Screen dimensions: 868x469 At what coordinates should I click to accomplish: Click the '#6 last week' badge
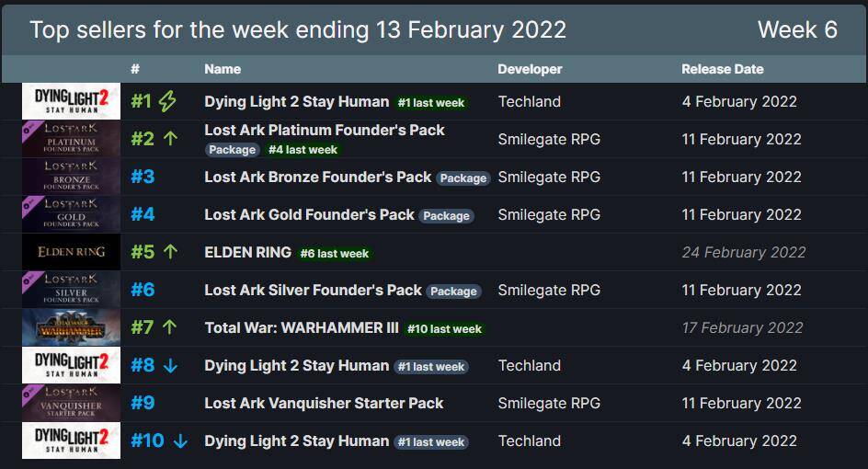click(334, 254)
